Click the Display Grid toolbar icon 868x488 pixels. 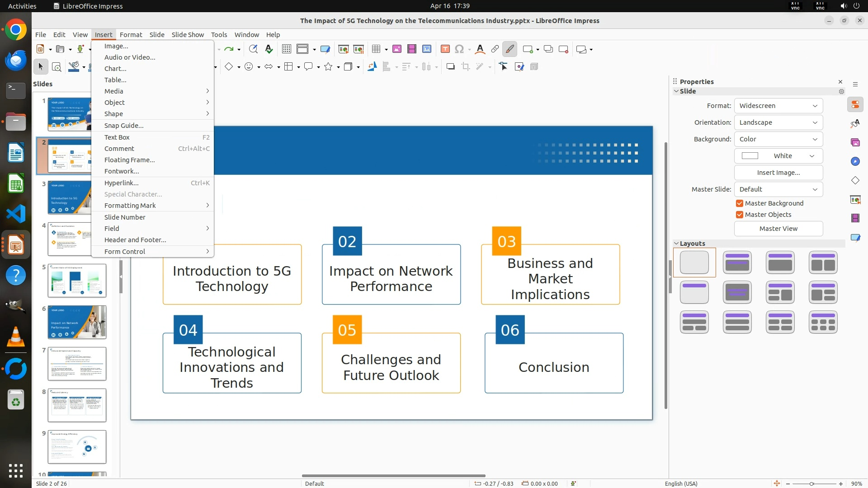click(x=286, y=49)
